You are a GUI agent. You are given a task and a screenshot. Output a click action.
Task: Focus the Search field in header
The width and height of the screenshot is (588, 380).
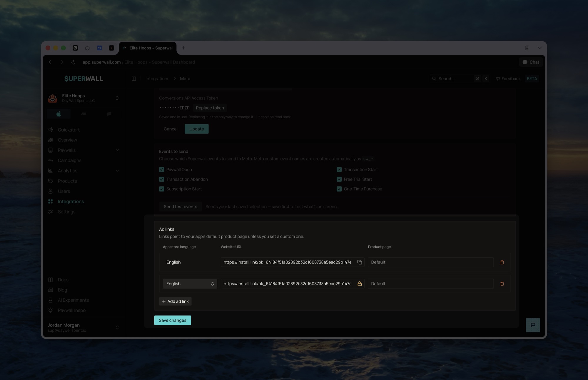(460, 79)
